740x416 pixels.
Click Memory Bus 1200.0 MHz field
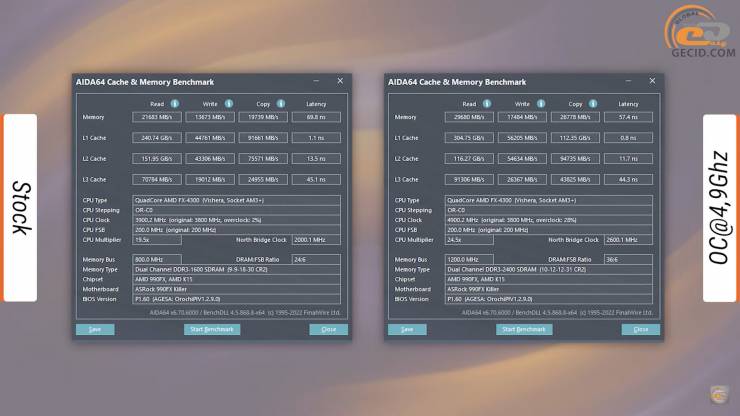pos(469,260)
